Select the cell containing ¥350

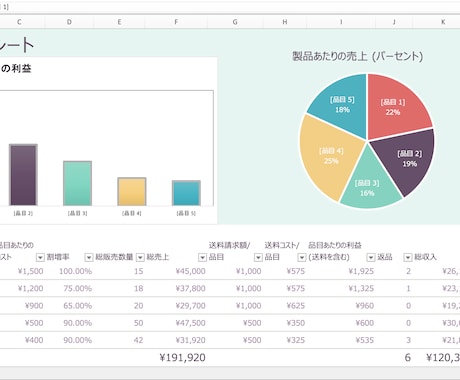pyautogui.click(x=285, y=323)
